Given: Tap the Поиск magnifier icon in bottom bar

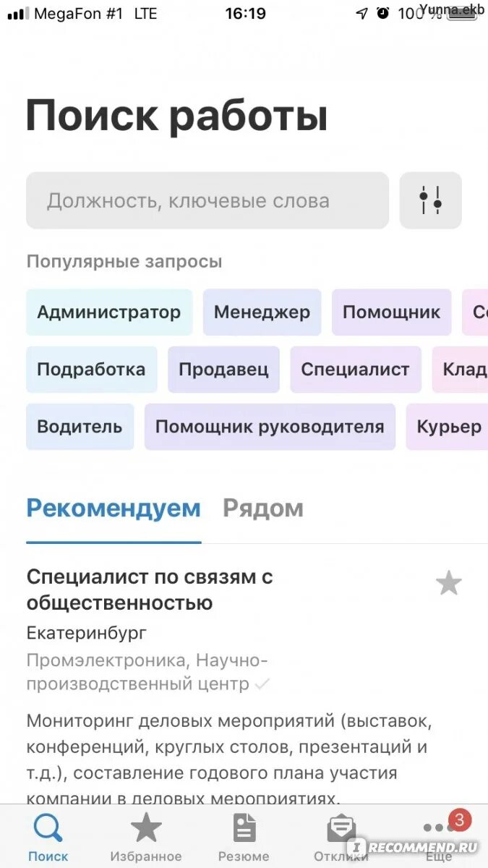Looking at the screenshot, I should click(x=48, y=828).
